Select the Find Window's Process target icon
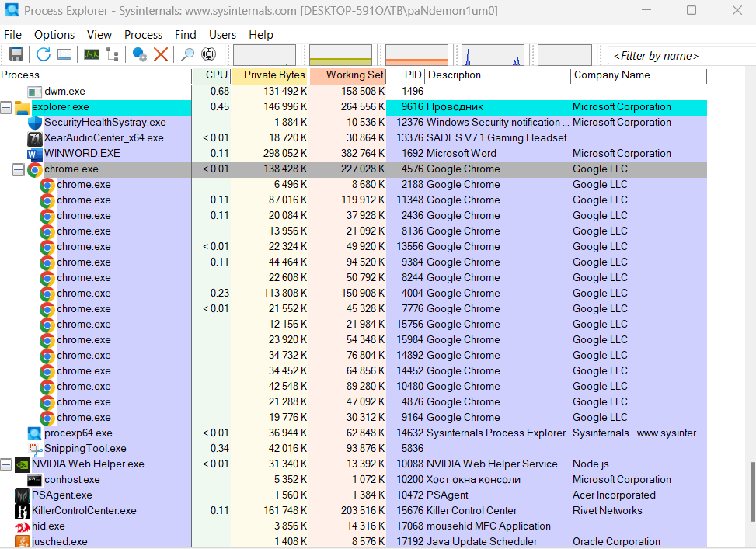The height and width of the screenshot is (549, 756). (x=208, y=54)
